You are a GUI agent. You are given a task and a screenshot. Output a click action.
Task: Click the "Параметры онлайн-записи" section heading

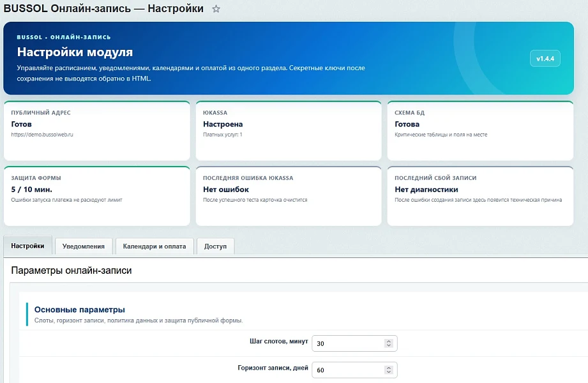point(72,271)
